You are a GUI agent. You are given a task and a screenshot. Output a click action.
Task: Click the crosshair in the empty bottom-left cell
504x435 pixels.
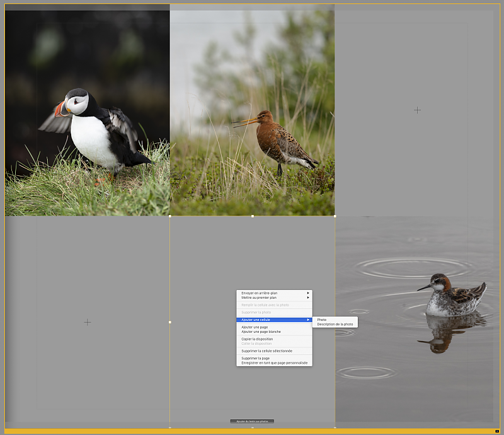point(88,322)
